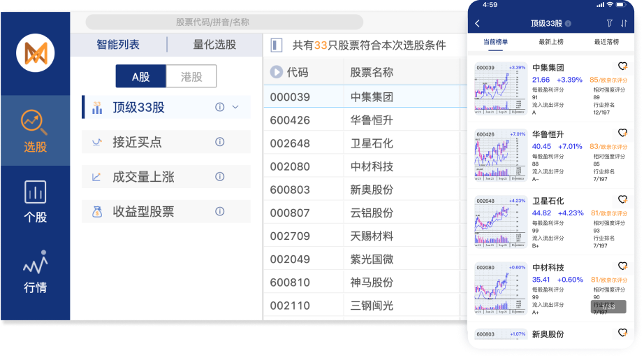
Task: Go to 个股 individual stock section
Action: tap(35, 201)
